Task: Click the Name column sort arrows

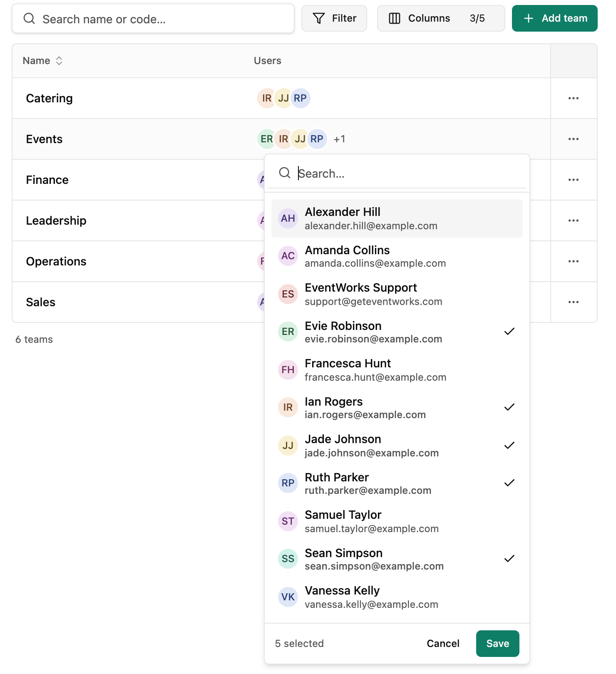Action: pos(59,61)
